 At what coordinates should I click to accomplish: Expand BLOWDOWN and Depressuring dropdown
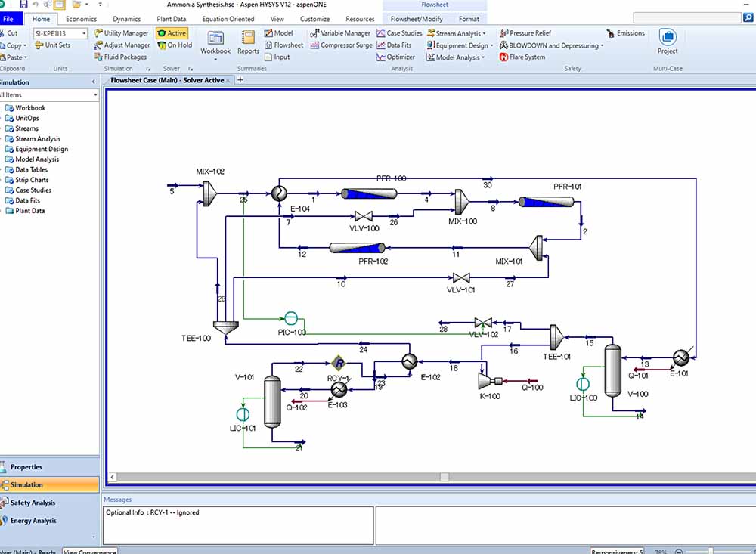(x=603, y=46)
